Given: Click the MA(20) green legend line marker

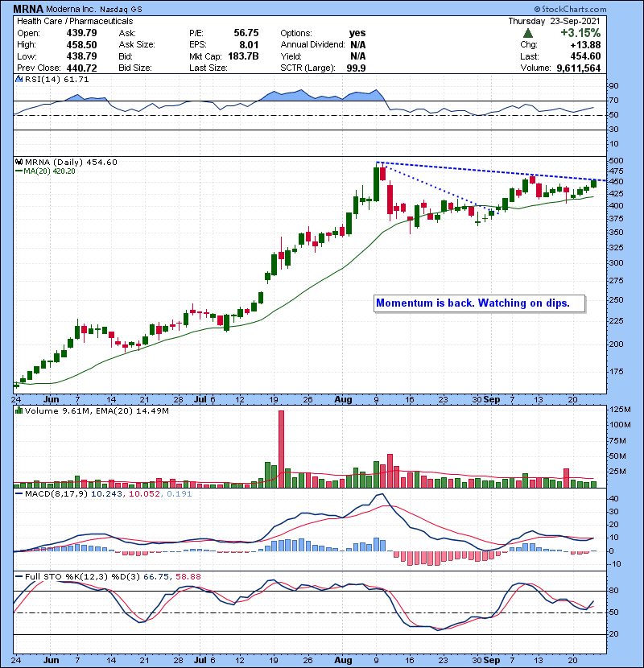Looking at the screenshot, I should click(x=19, y=171).
